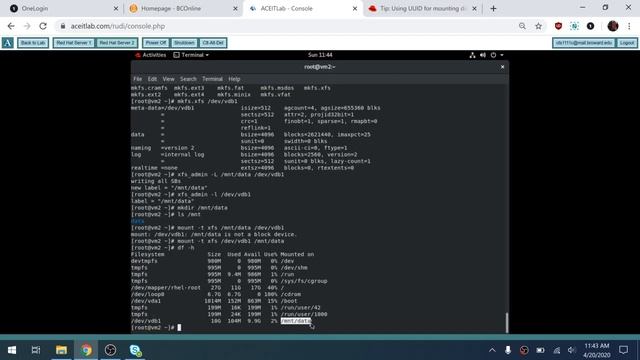The height and width of the screenshot is (360, 640).
Task: Click the GNOME network status icon
Action: (472, 55)
